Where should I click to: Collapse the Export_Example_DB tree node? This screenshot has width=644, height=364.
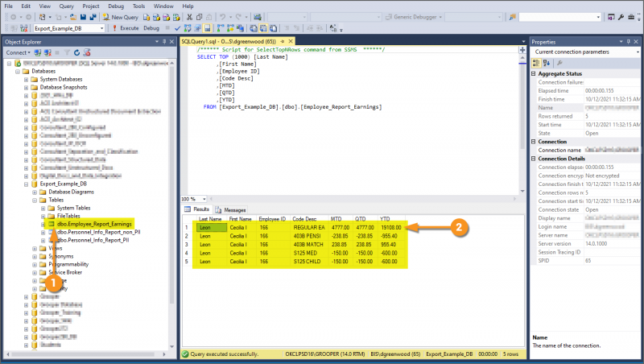point(26,183)
